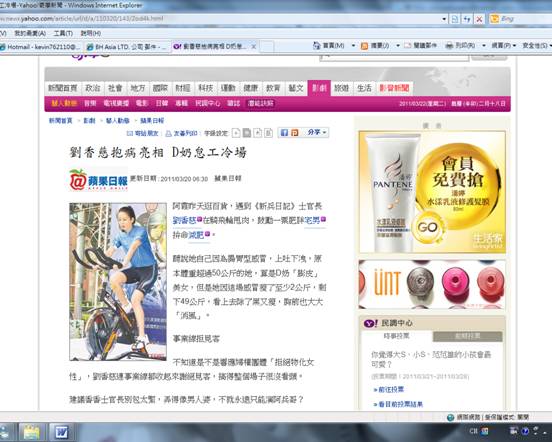Click the refresh page icon in address bar
Screen dimensions: 552x442
tap(467, 19)
